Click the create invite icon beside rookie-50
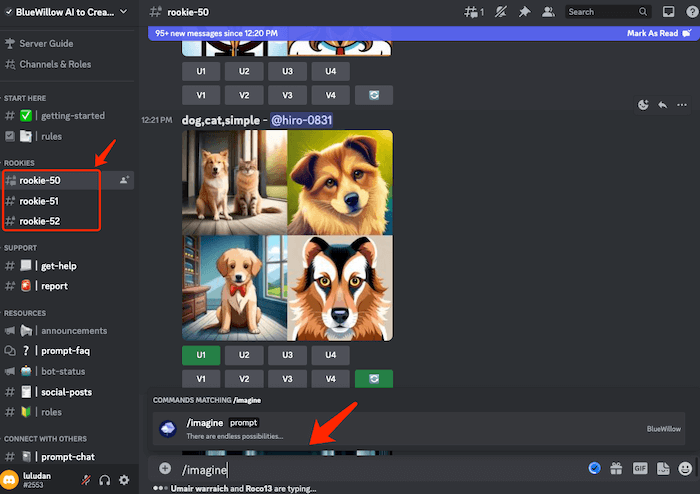Screen dimensions: 700x494 coord(124,180)
